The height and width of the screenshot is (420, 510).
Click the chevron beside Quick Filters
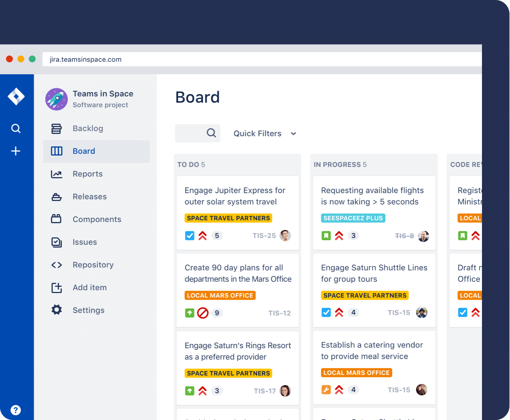(294, 134)
